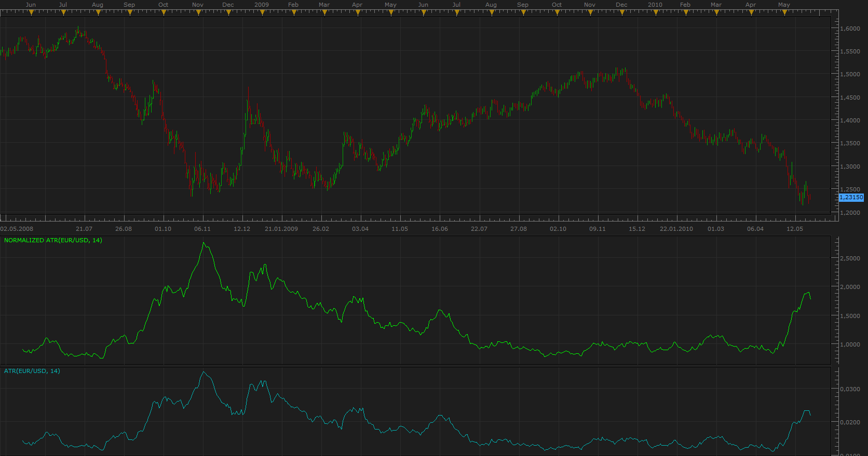Click the orange marker under Nov 2008
Image resolution: width=868 pixels, height=456 pixels.
tap(198, 12)
